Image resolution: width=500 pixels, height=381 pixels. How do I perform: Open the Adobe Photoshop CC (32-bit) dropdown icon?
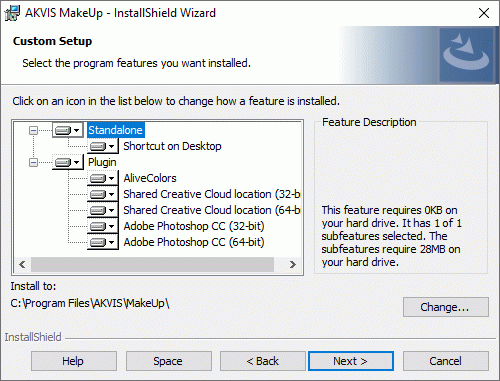(103, 226)
